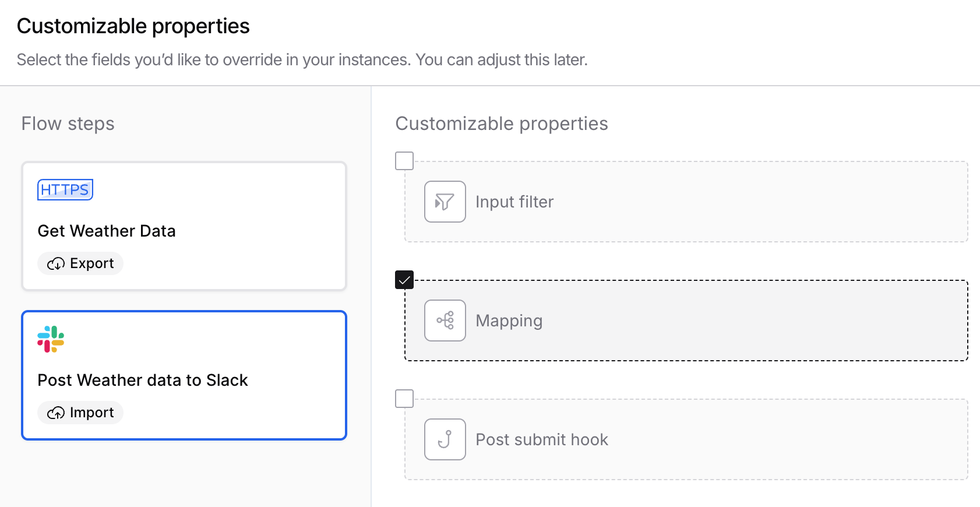
Task: Uncheck the Mapping checkbox
Action: click(x=404, y=280)
